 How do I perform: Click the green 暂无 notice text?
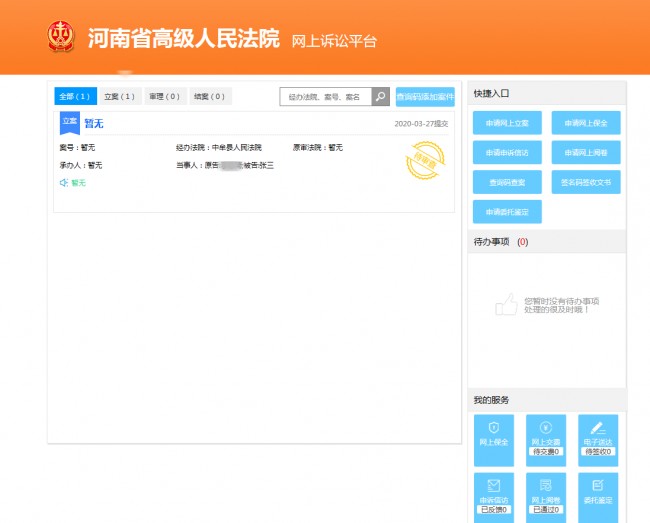coord(78,183)
